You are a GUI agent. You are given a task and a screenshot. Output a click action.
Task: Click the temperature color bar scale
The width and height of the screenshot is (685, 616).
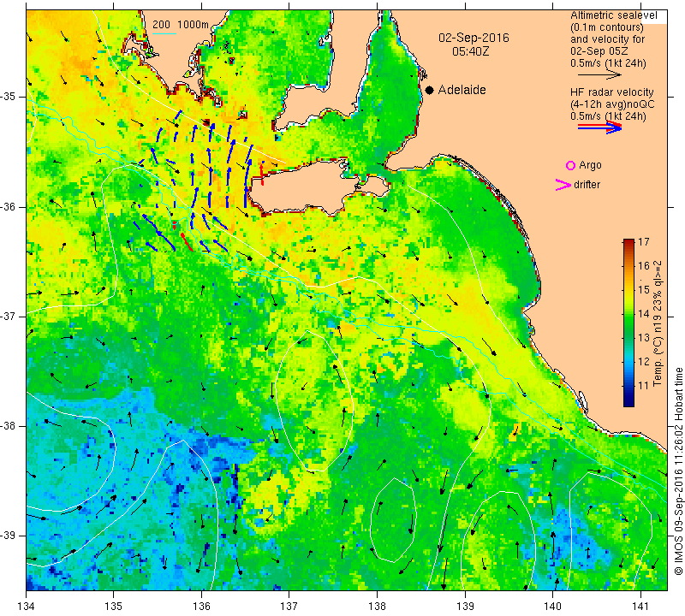pyautogui.click(x=628, y=323)
